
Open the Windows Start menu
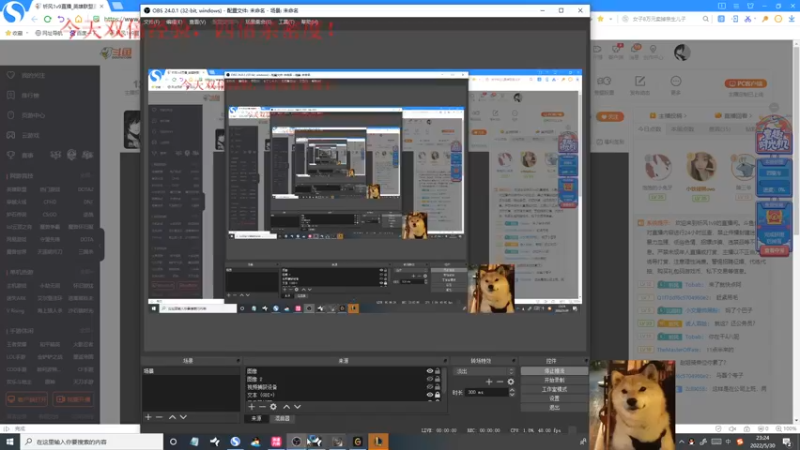click(x=10, y=442)
